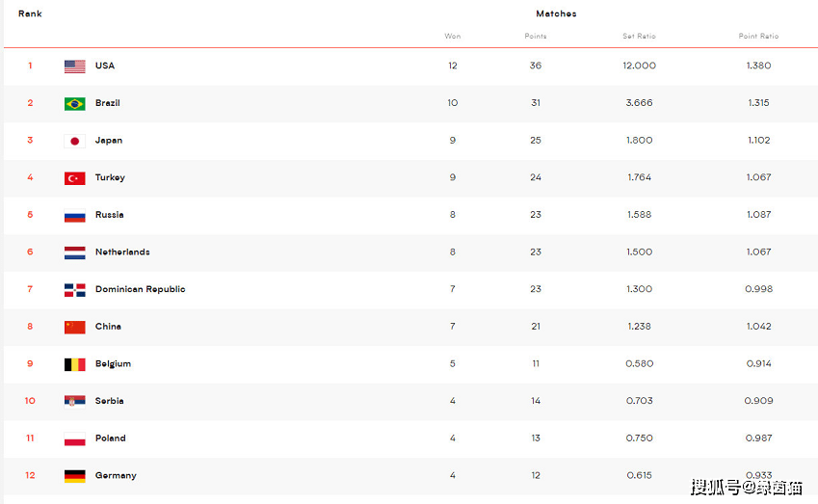Open the Germany team name
818x504 pixels.
click(116, 475)
